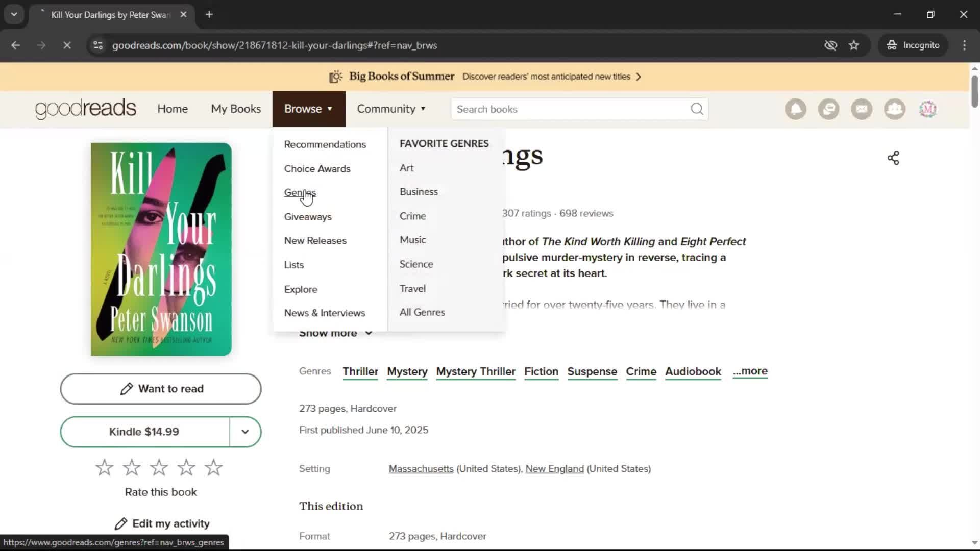Viewport: 980px width, 551px height.
Task: Open Massachusetts setting link
Action: point(421,469)
